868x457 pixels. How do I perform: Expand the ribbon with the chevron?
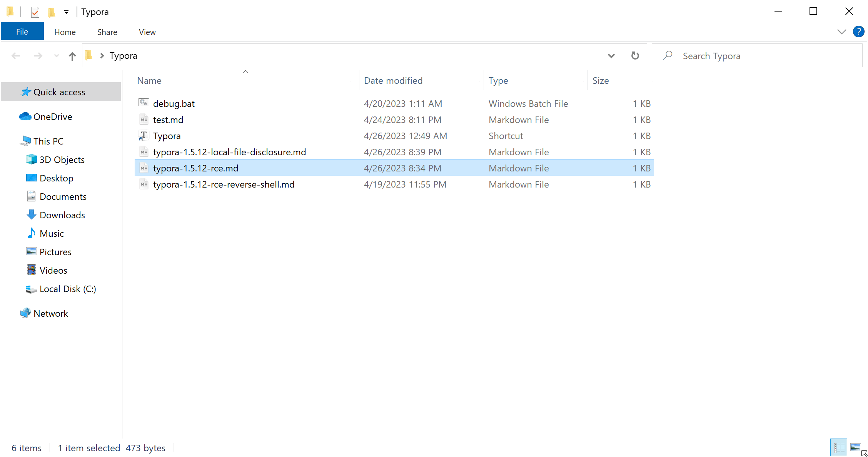tap(841, 32)
